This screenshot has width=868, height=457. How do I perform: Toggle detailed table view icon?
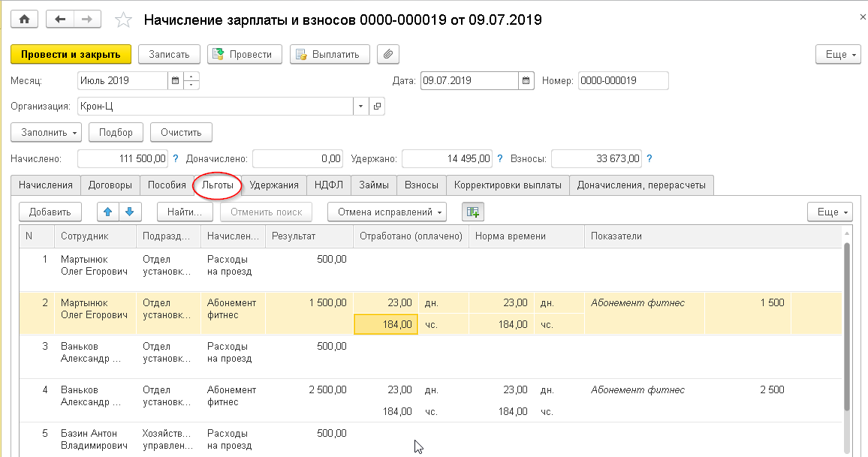(x=473, y=212)
